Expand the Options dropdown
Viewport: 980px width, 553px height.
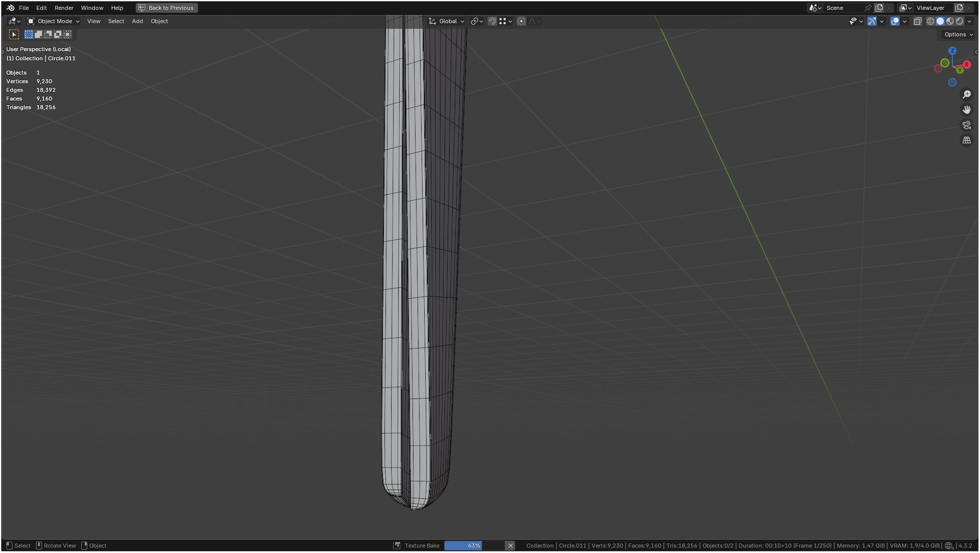(x=959, y=34)
